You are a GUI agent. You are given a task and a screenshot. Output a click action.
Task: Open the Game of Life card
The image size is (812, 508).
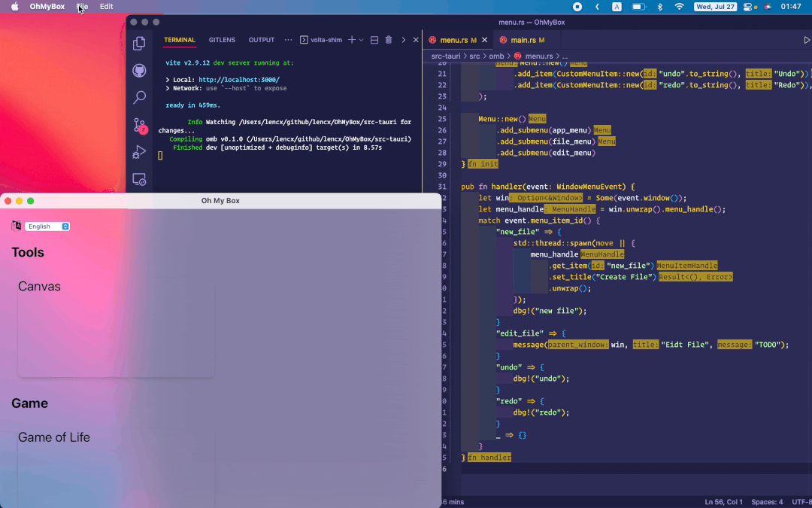click(116, 467)
